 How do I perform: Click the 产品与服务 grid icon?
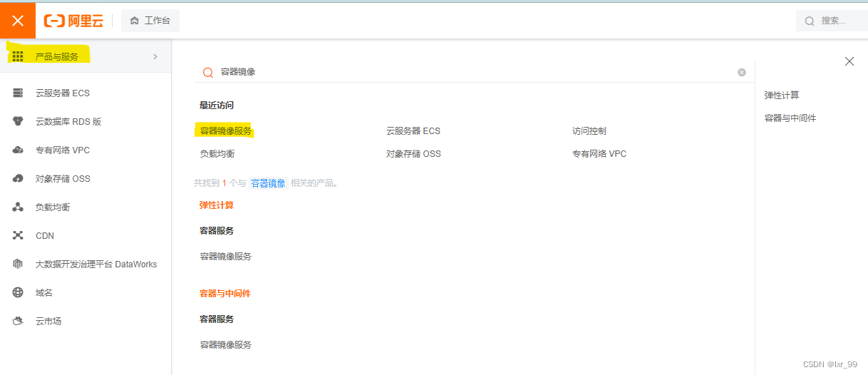[x=18, y=56]
